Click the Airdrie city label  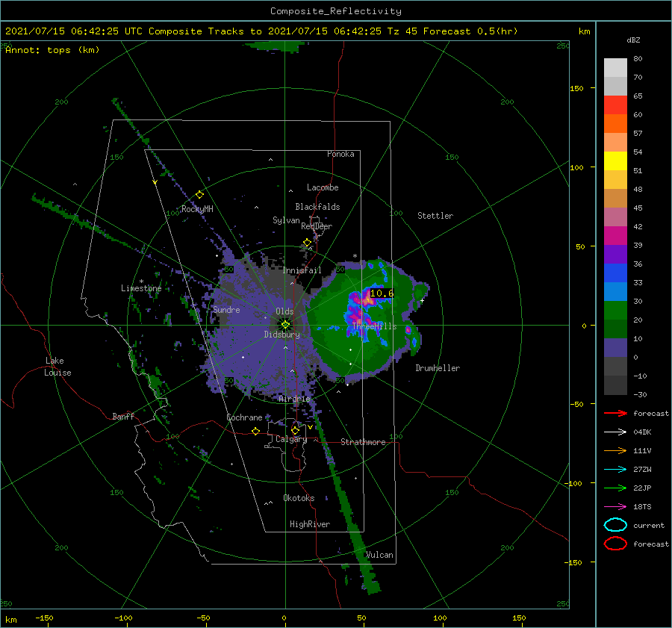294,399
